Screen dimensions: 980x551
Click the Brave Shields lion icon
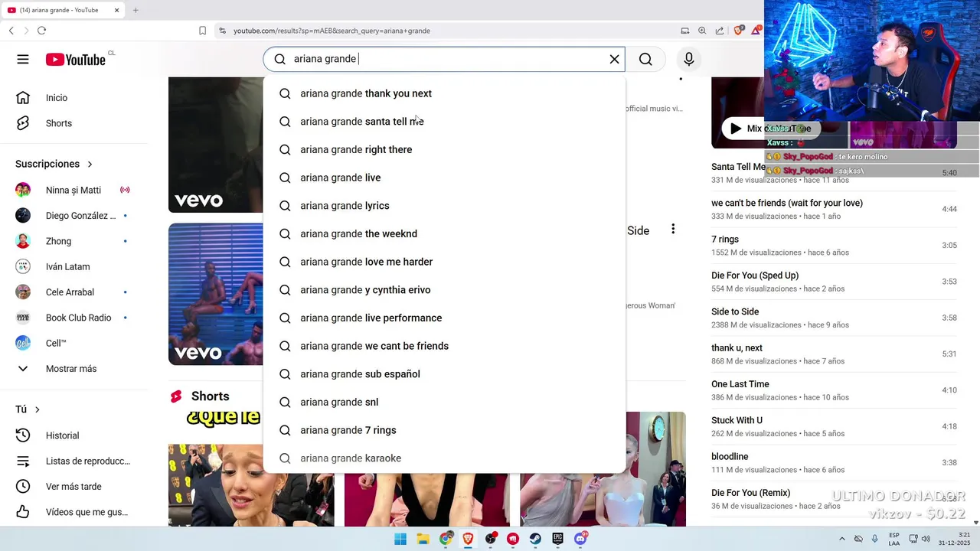click(738, 31)
